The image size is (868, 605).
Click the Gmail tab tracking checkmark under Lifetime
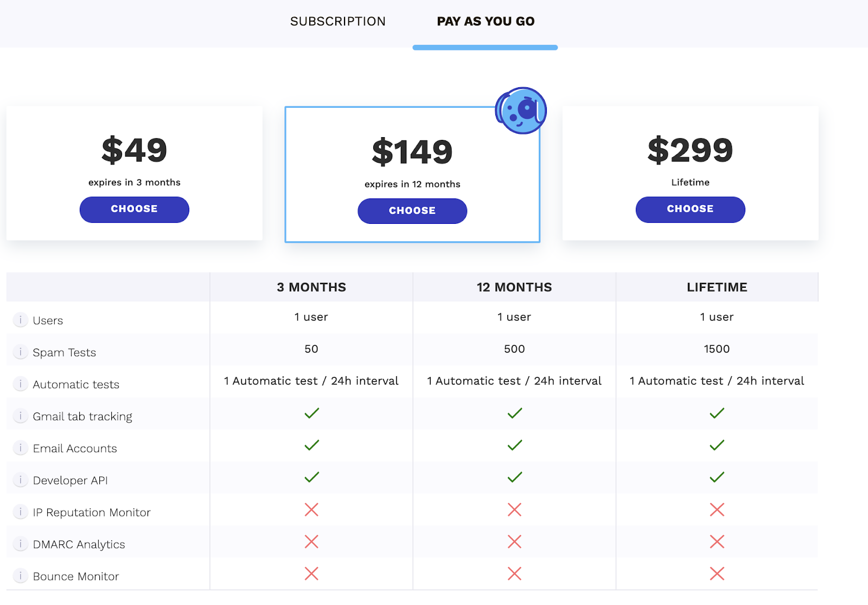click(x=717, y=414)
